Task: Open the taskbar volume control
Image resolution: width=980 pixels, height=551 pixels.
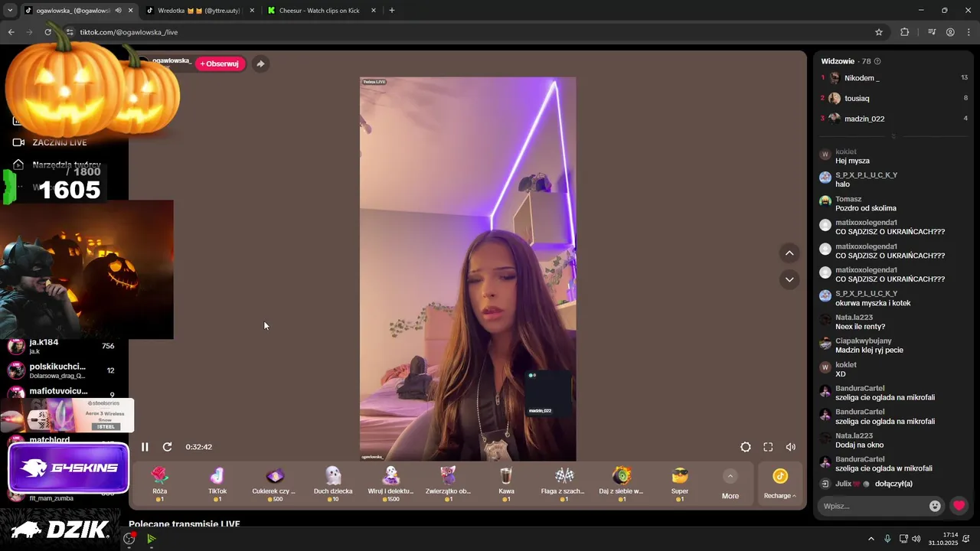Action: [x=916, y=539]
